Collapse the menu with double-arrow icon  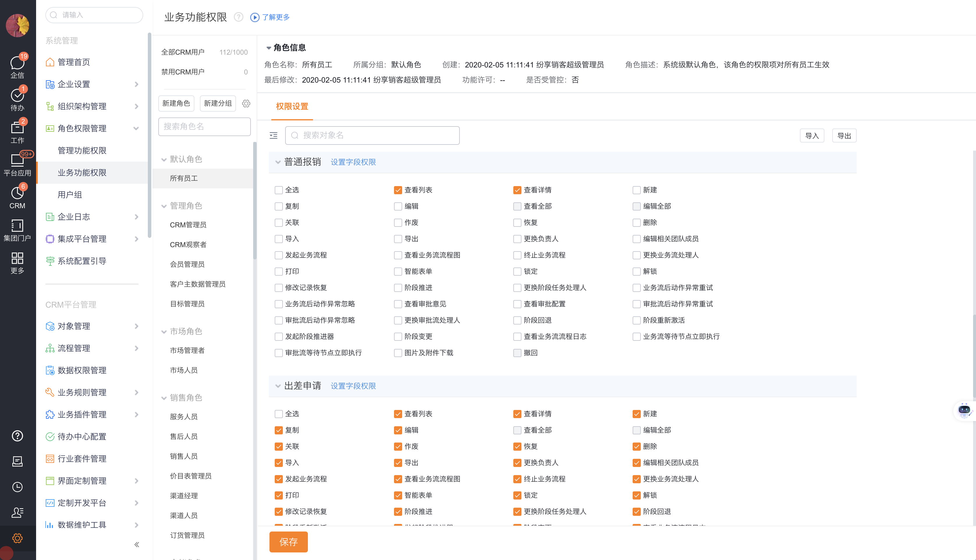coord(137,544)
